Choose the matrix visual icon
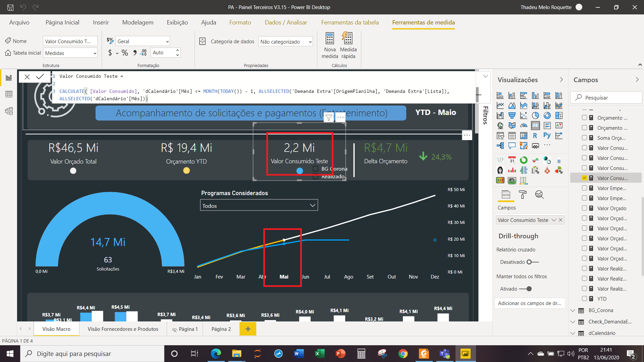Screen dimensions: 644x362 pos(524,136)
